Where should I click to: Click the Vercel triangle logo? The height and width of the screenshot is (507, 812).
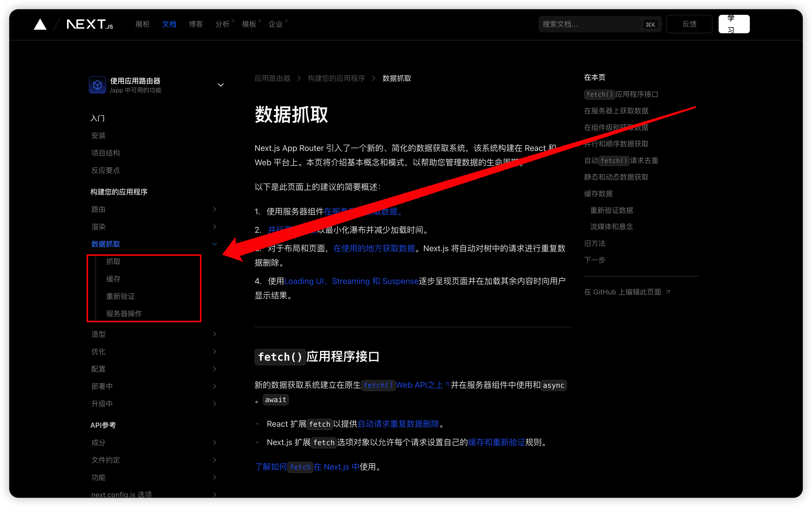(40, 24)
